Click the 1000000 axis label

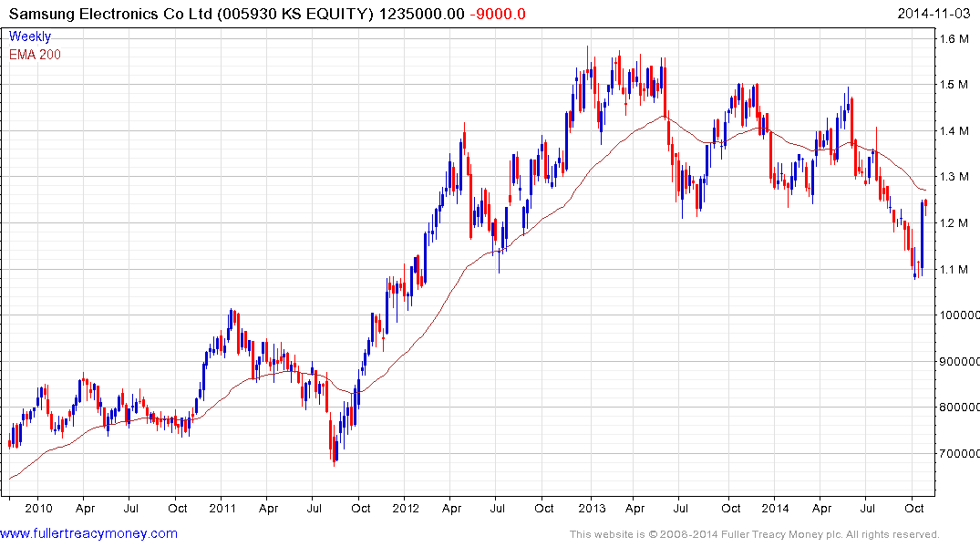click(x=959, y=315)
